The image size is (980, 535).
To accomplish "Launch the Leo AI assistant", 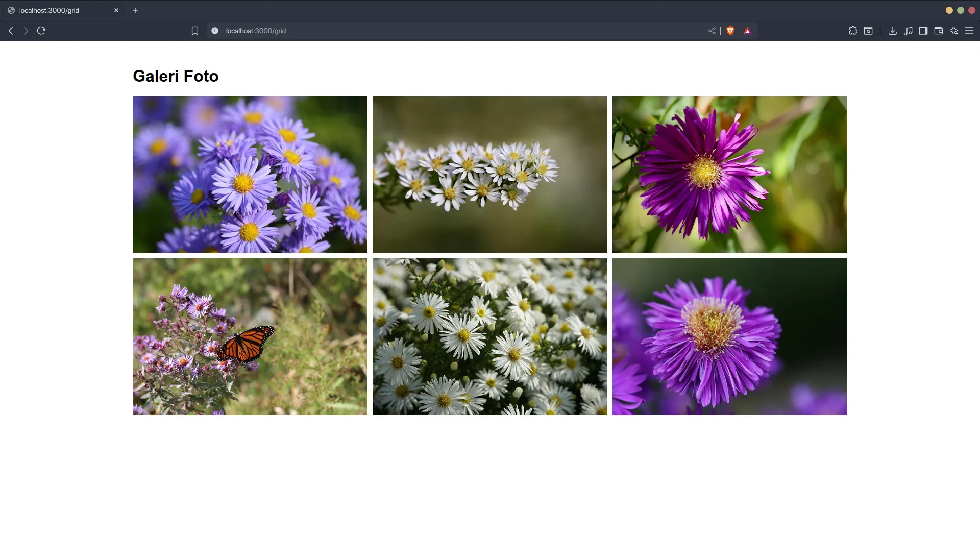I will pyautogui.click(x=953, y=31).
